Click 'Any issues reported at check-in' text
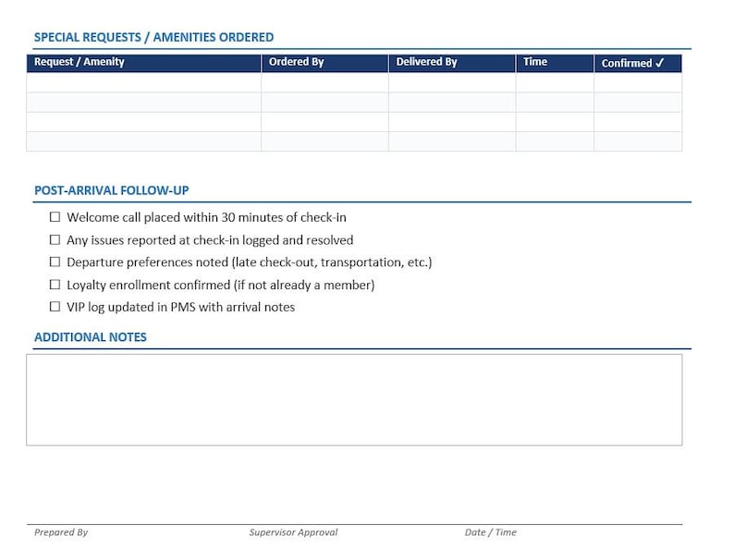 pyautogui.click(x=210, y=240)
